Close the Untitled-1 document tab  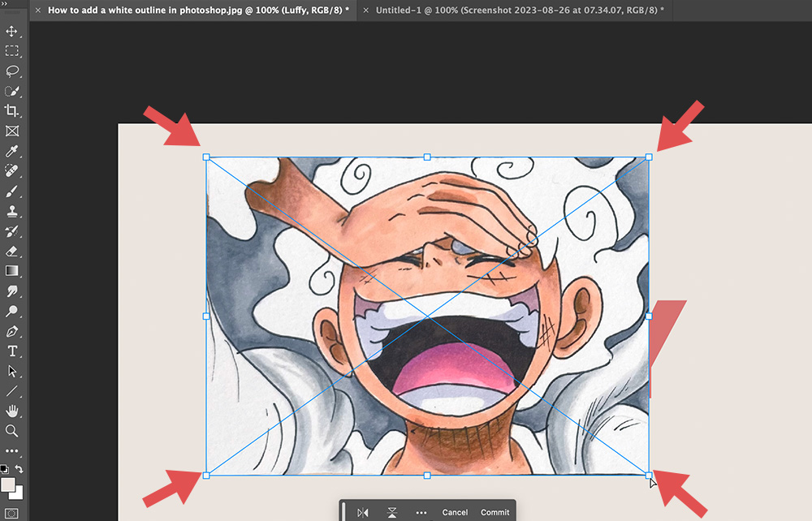365,10
